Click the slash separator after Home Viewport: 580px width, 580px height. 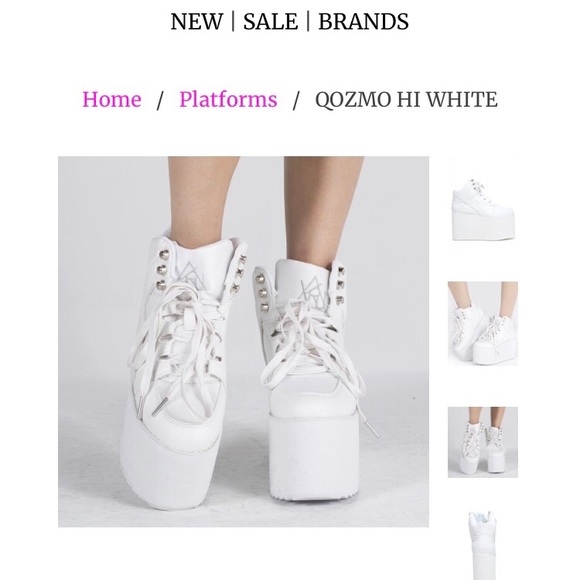(160, 101)
